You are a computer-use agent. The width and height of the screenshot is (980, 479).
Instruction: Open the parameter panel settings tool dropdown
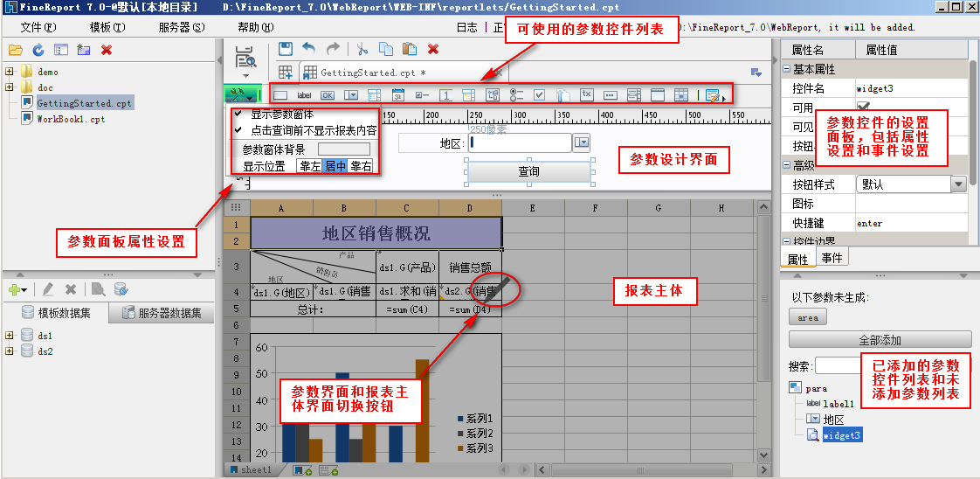tap(240, 95)
